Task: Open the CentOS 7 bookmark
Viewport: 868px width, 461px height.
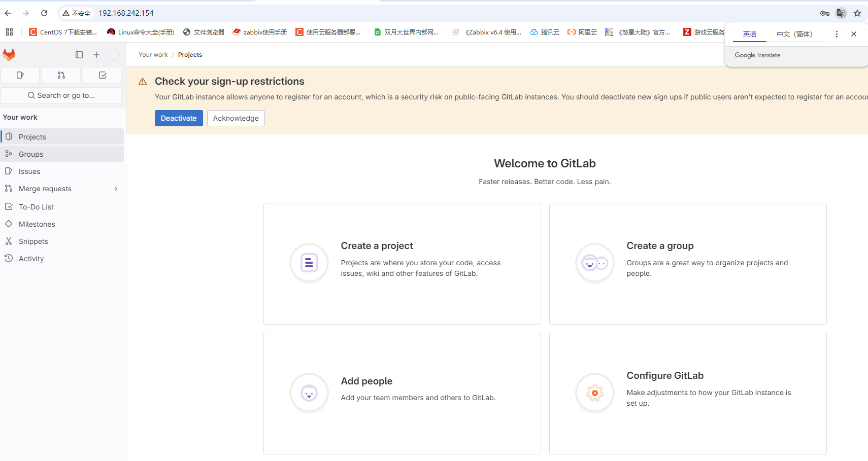Action: (x=63, y=32)
